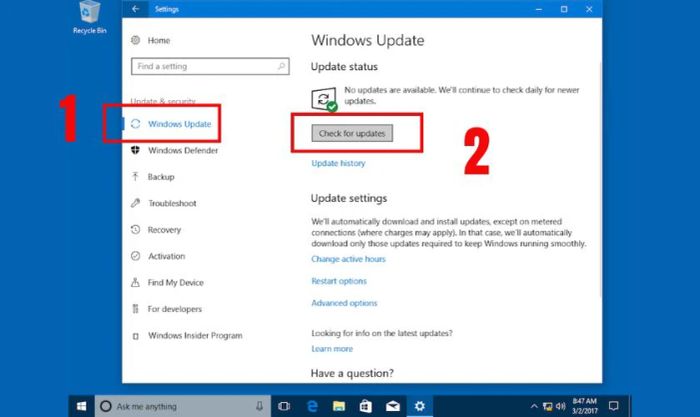Open the Advanced options link
This screenshot has height=417, width=700.
click(344, 303)
